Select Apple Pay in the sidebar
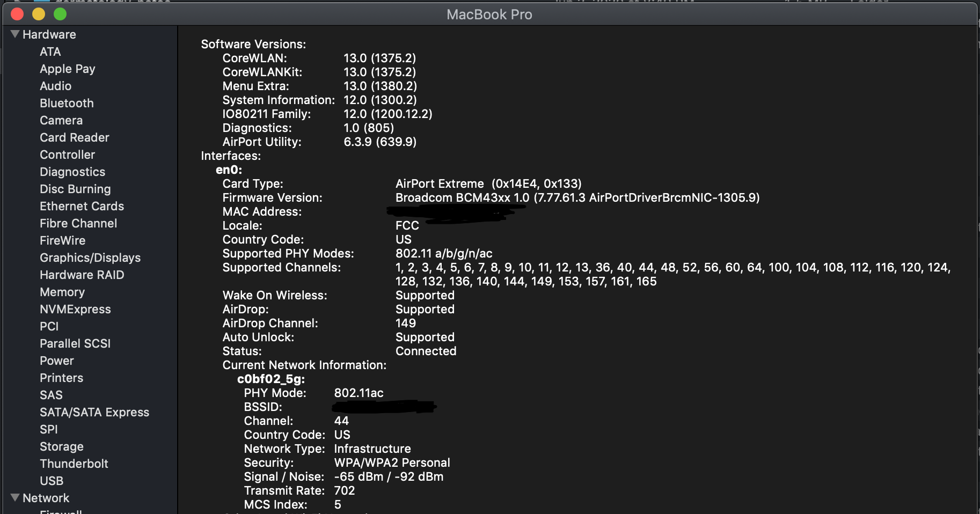 (68, 69)
